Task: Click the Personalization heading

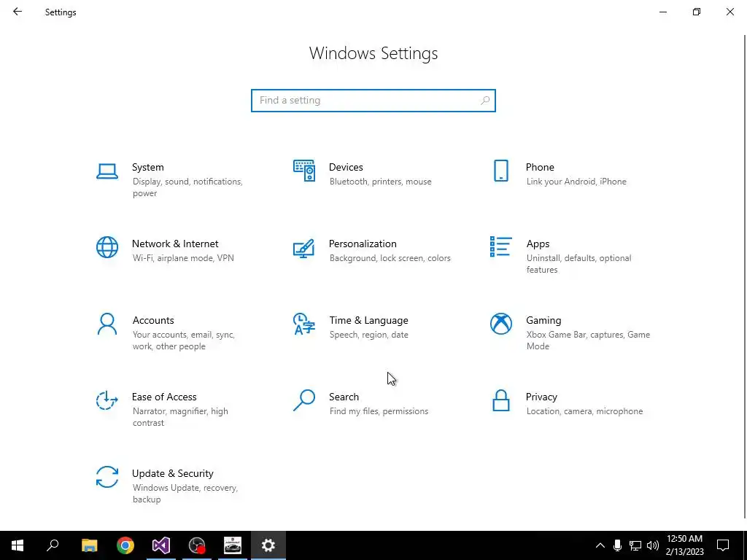Action: pos(363,244)
